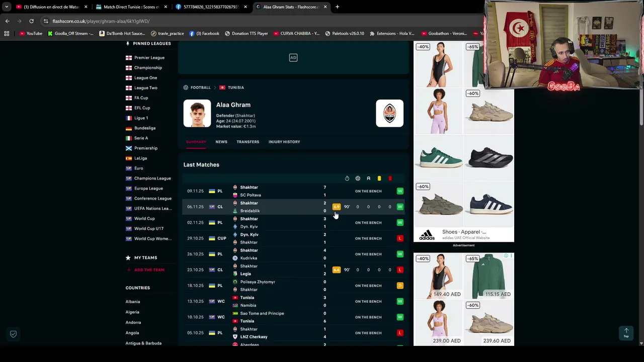Click the adidas UAE Official Website ad link
The height and width of the screenshot is (362, 644).
tap(465, 238)
